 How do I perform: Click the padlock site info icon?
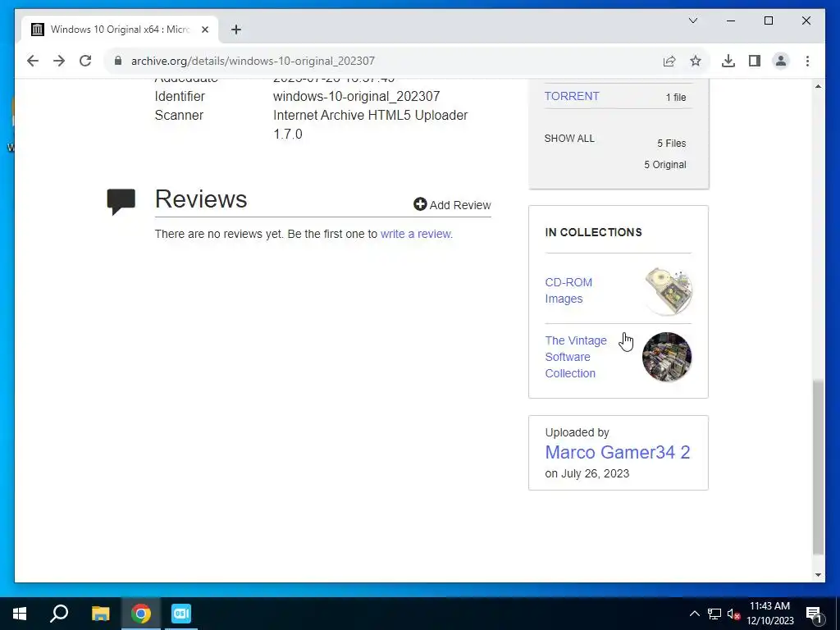click(118, 61)
